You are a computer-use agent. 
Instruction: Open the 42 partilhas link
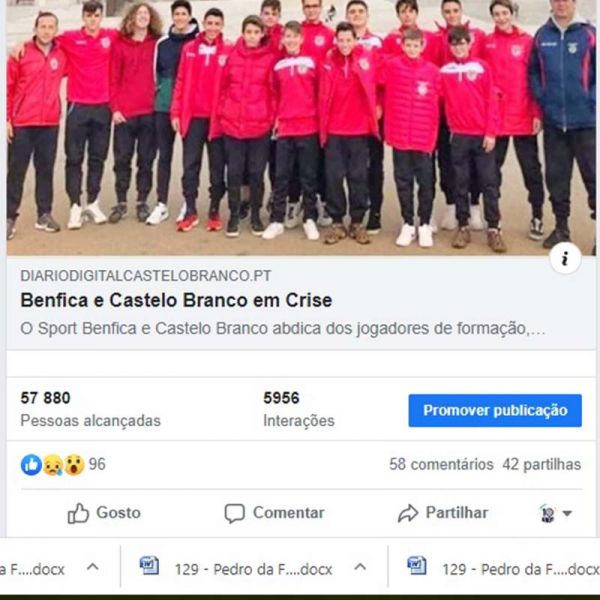(541, 464)
